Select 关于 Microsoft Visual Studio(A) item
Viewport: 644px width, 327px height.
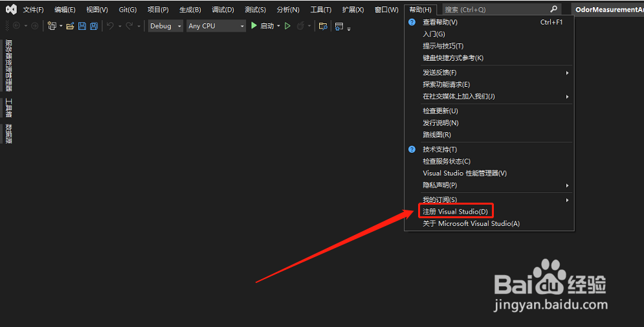(489, 223)
